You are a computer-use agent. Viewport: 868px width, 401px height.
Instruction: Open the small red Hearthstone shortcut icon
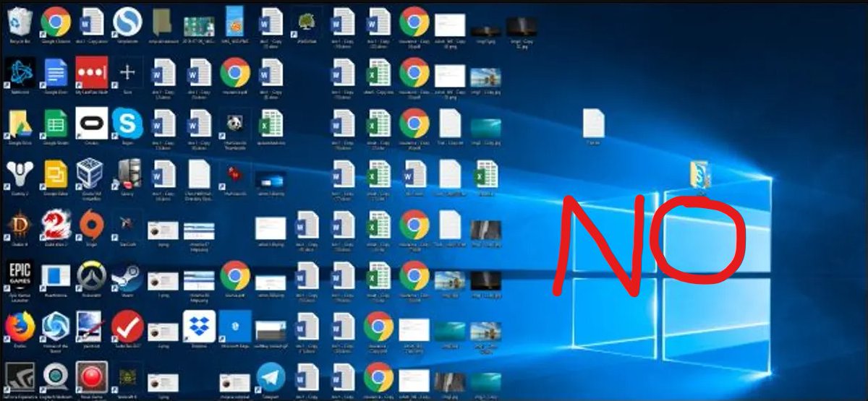(234, 174)
